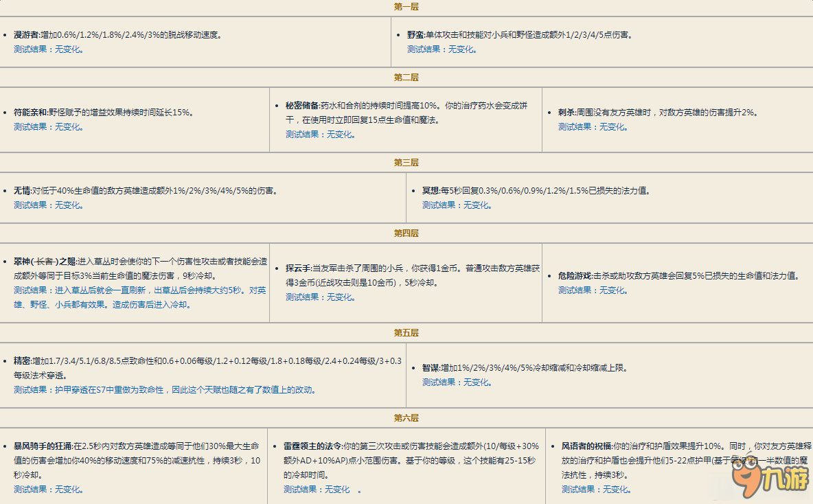813x504 pixels.
Task: Select the bold talent name 暴风骑手的狂涌
Action: (x=43, y=446)
